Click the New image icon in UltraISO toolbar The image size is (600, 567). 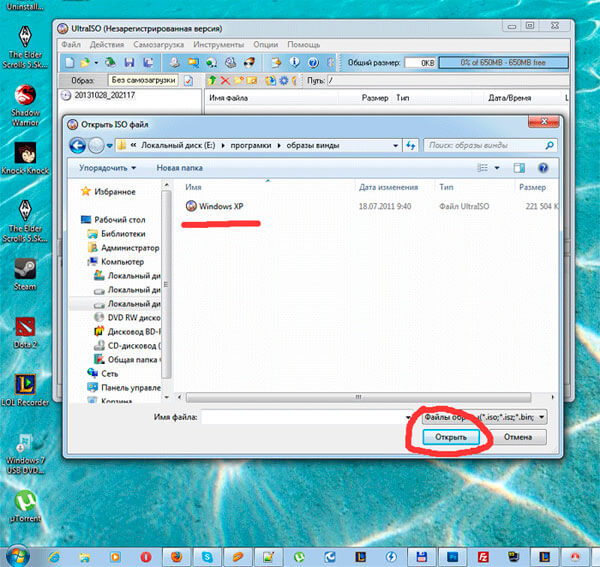[69, 62]
